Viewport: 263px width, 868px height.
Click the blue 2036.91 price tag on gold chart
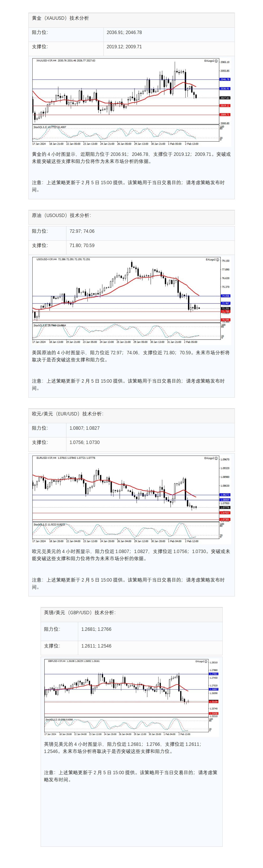pyautogui.click(x=225, y=89)
